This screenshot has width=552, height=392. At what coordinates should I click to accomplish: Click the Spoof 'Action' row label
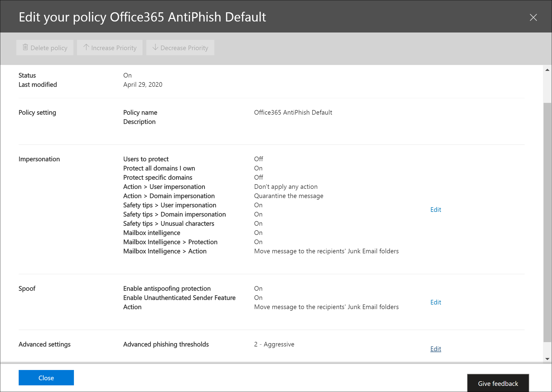pyautogui.click(x=132, y=307)
